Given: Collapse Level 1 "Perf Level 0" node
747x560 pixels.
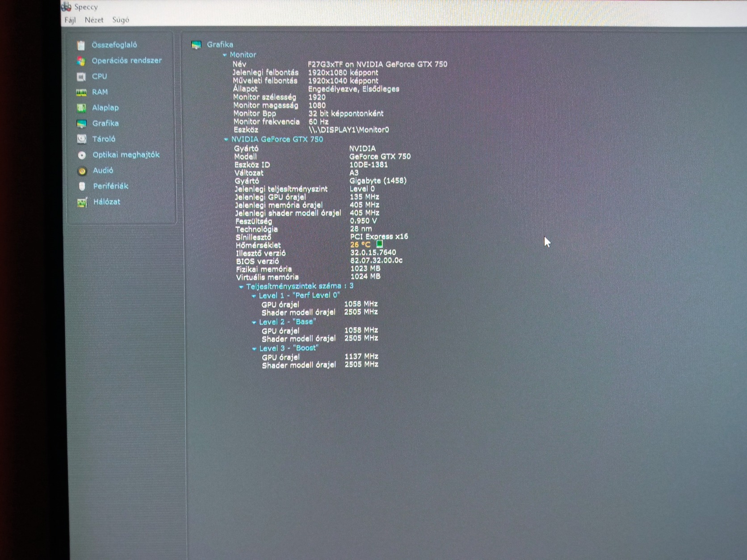Looking at the screenshot, I should point(254,296).
